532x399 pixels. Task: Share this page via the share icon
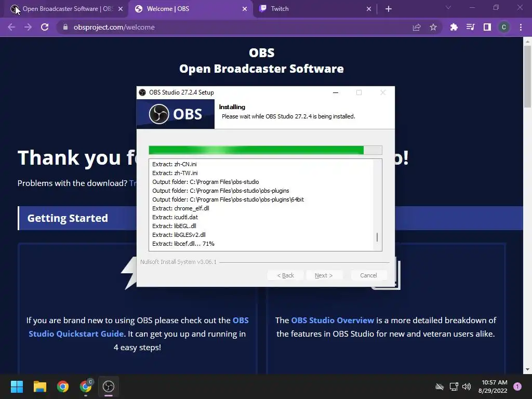417,27
